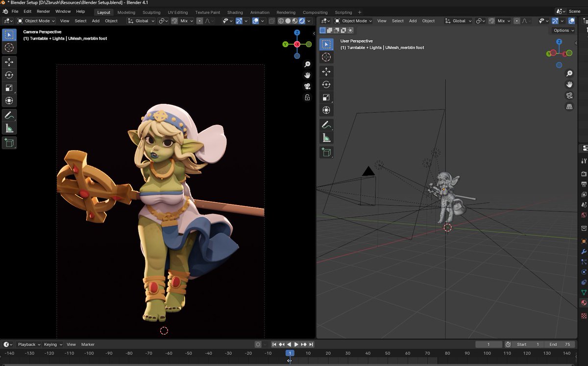Click the zoom magnifier in left viewport
The width and height of the screenshot is (588, 366).
(x=307, y=64)
